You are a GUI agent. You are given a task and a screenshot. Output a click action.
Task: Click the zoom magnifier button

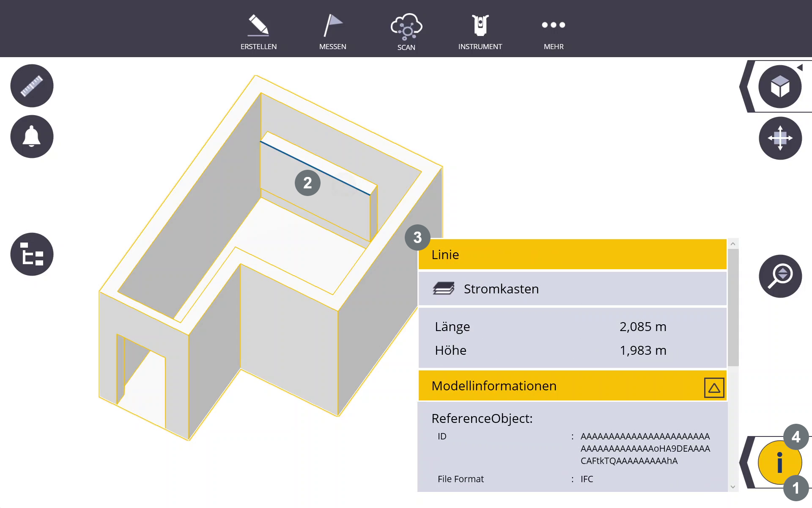[780, 276]
